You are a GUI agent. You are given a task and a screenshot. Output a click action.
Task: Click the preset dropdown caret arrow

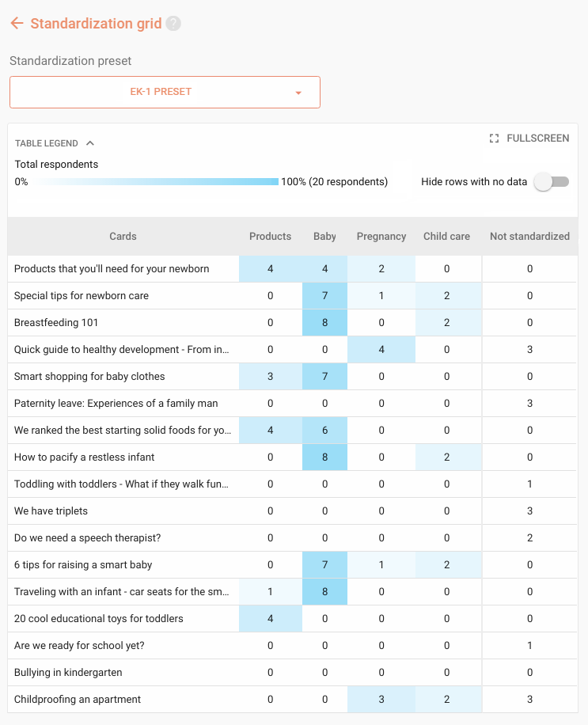(298, 93)
